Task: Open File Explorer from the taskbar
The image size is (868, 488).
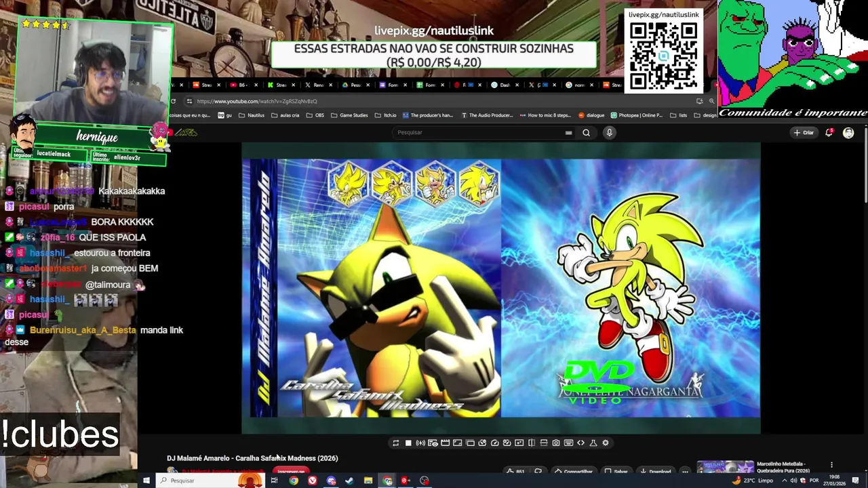Action: (x=368, y=481)
